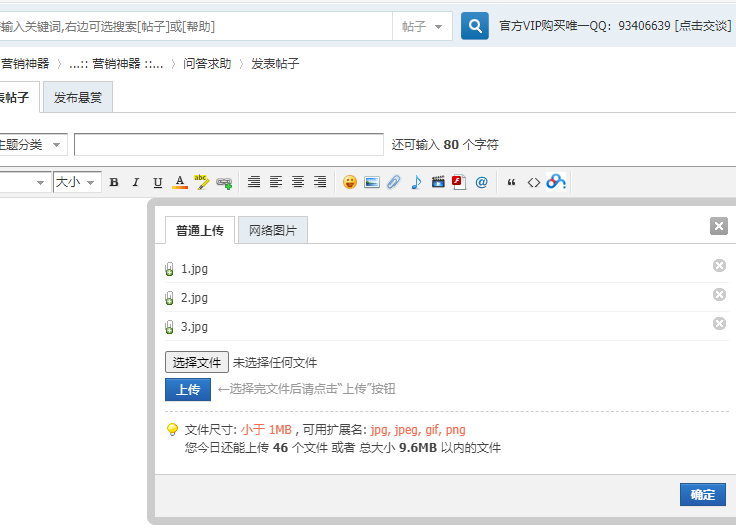The width and height of the screenshot is (736, 528).
Task: Click the 3.jpg file name
Action: [194, 327]
